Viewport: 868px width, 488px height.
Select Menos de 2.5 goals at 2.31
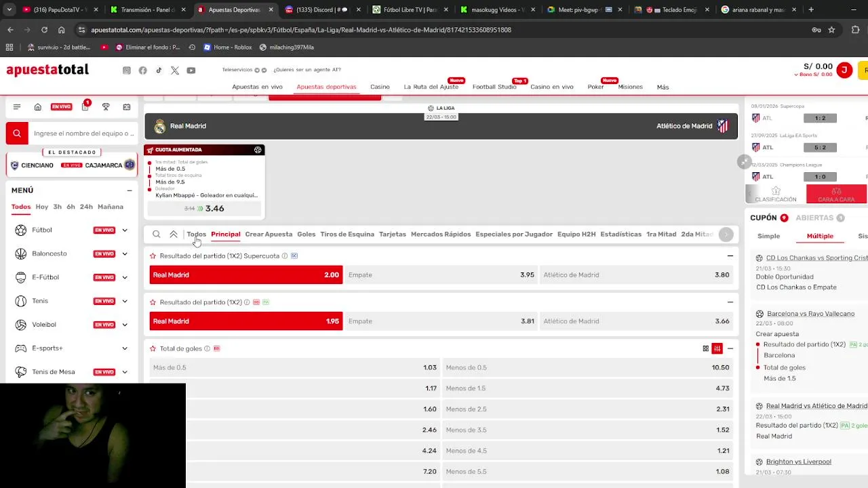[x=587, y=409]
